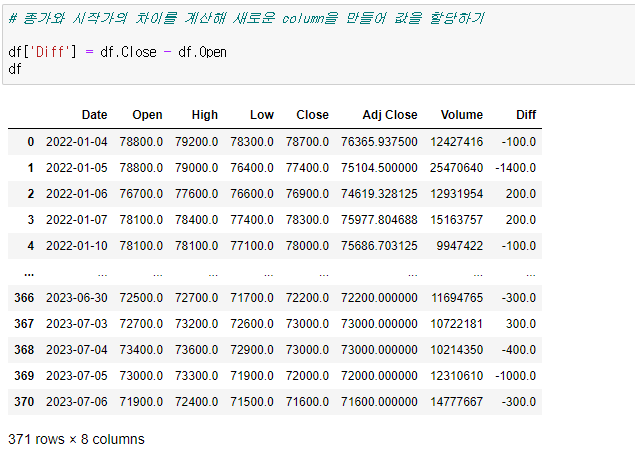This screenshot has width=635, height=457.
Task: Click Adj Close value 75104.500000
Action: click(379, 168)
